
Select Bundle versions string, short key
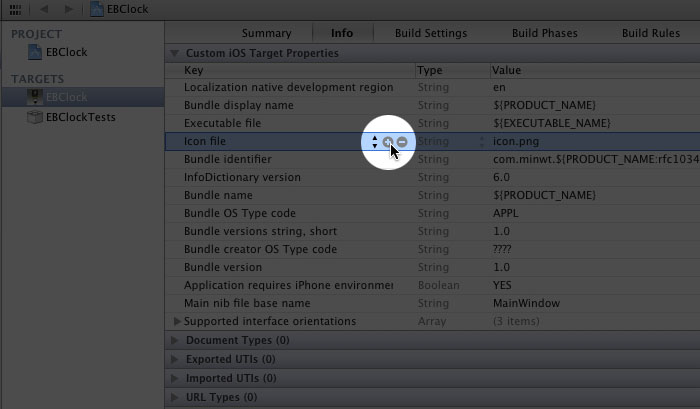click(x=260, y=231)
